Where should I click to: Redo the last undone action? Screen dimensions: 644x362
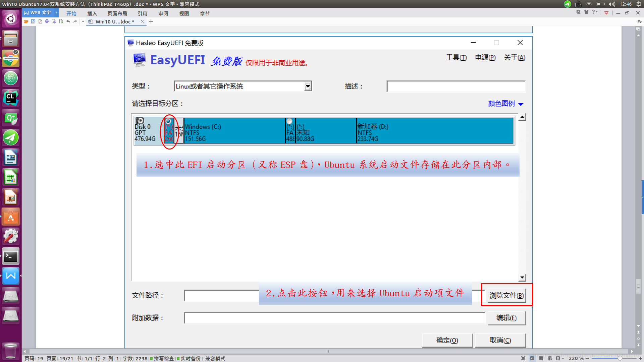pyautogui.click(x=75, y=21)
